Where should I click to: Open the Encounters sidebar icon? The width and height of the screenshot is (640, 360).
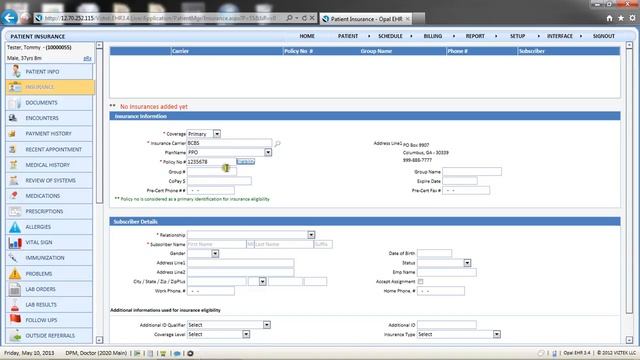coord(13,118)
